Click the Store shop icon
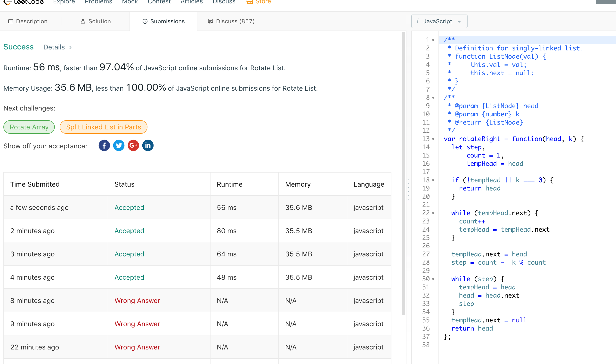This screenshot has width=616, height=364. click(x=250, y=2)
